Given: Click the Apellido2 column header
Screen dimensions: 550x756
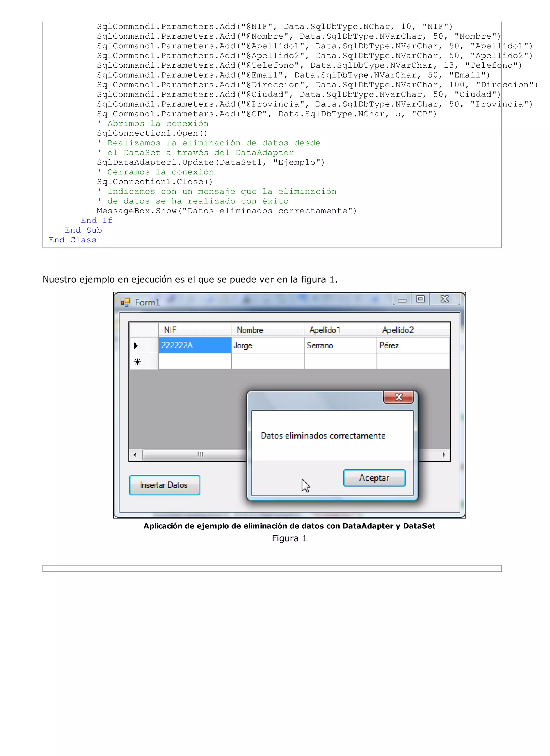Looking at the screenshot, I should (x=413, y=330).
